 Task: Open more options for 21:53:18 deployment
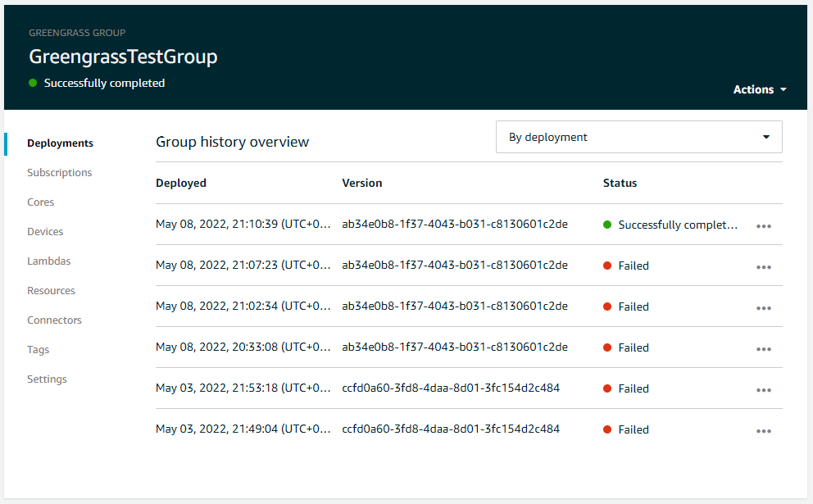point(763,390)
